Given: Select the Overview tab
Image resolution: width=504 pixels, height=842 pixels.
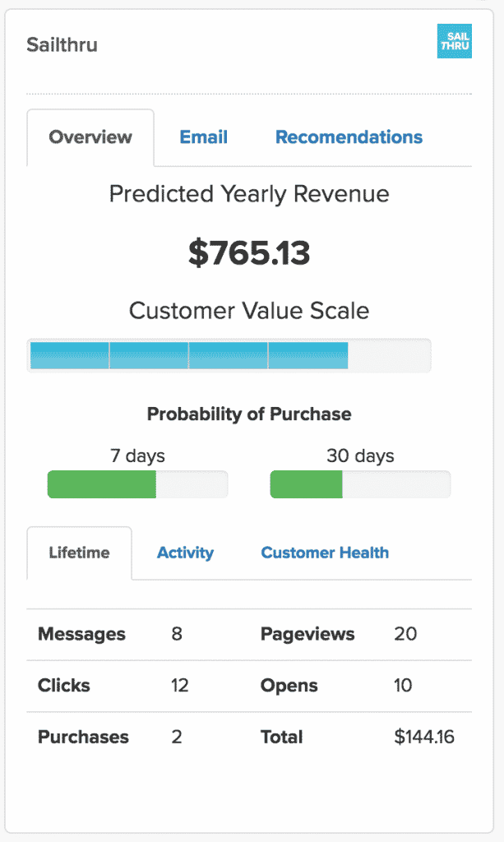Looking at the screenshot, I should pyautogui.click(x=90, y=137).
